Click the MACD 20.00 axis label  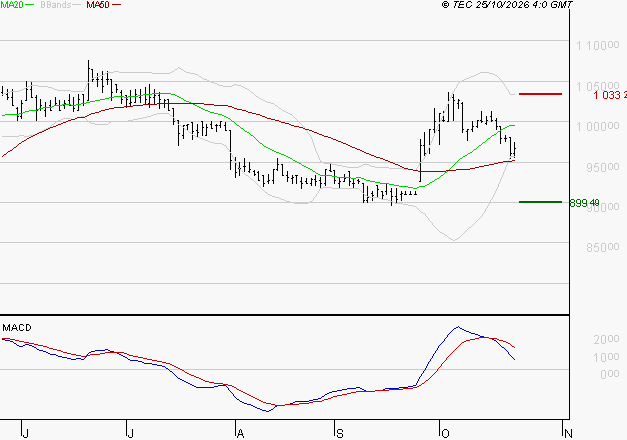point(606,339)
